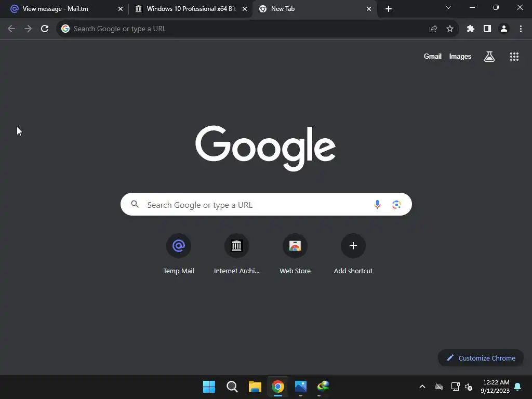
Task: Close the Windows 10 Professional tab
Action: tap(245, 9)
